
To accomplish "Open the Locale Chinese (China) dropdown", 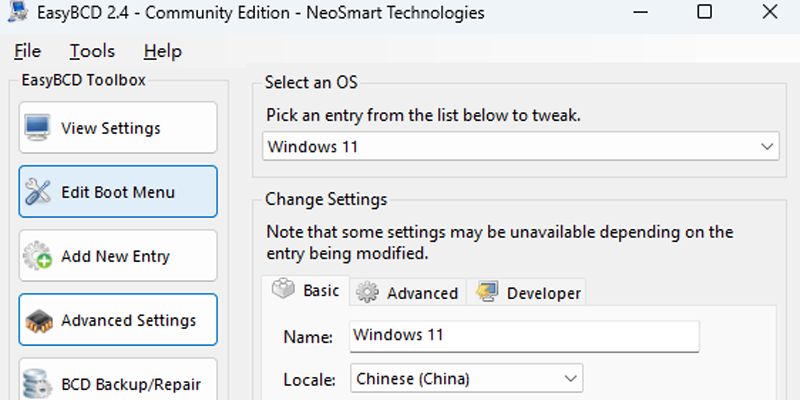I will click(466, 379).
